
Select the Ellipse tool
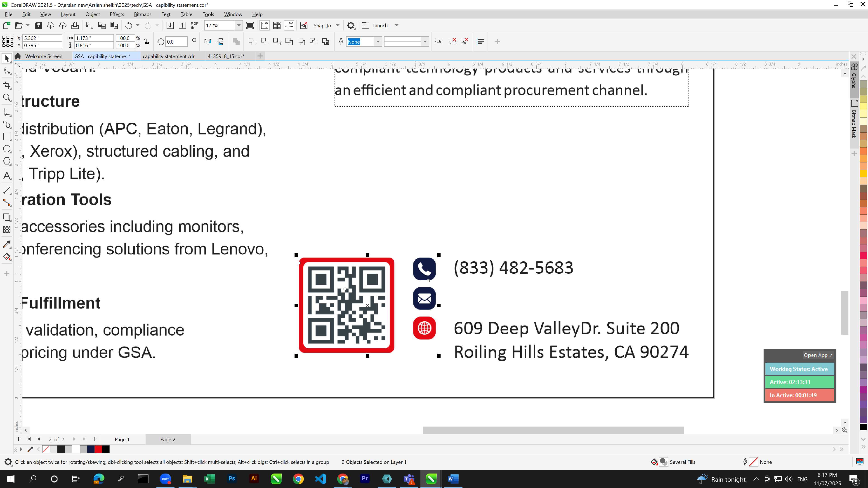[x=7, y=149]
